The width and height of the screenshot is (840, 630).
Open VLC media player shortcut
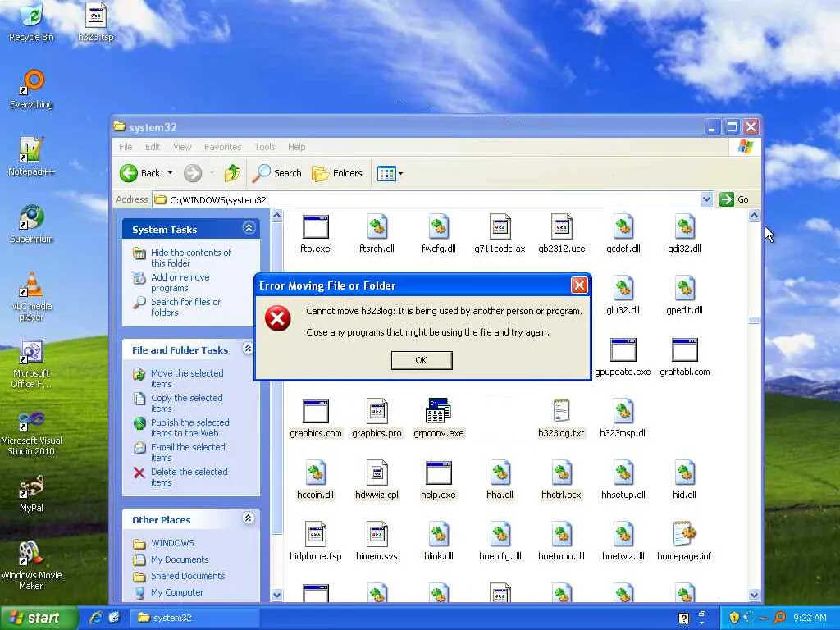click(32, 297)
